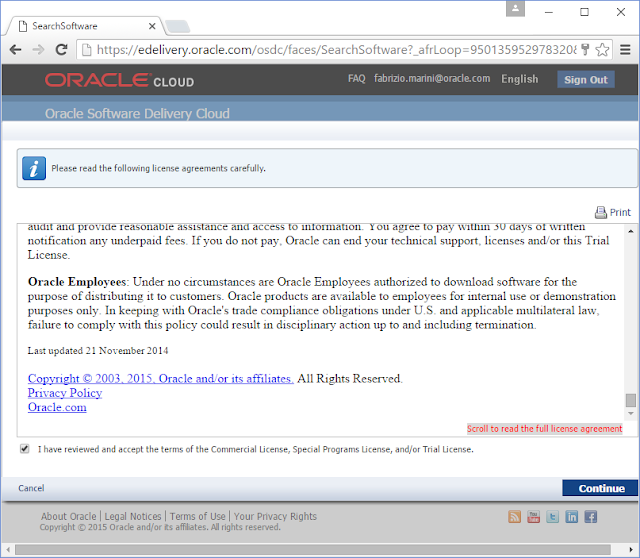Print the license agreement
Viewport: 640px width, 558px height.
tap(613, 212)
